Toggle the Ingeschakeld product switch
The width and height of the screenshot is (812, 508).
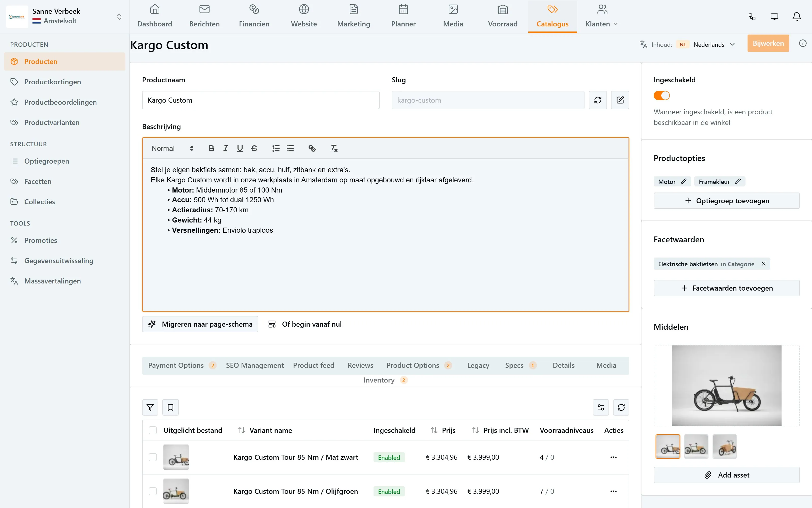661,96
